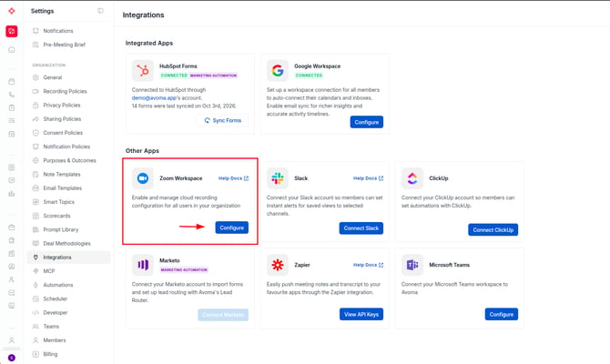The height and width of the screenshot is (364, 610).
Task: Click the Google Workspace logo
Action: (x=278, y=70)
